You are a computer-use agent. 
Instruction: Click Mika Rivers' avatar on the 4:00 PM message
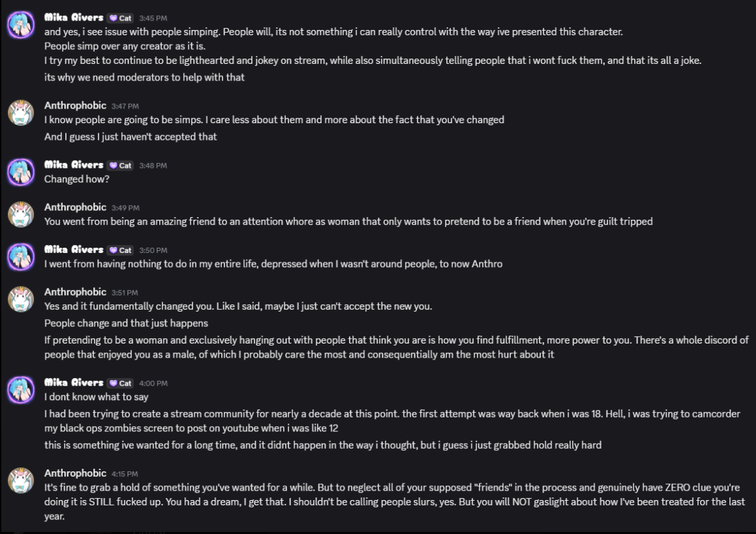point(21,390)
